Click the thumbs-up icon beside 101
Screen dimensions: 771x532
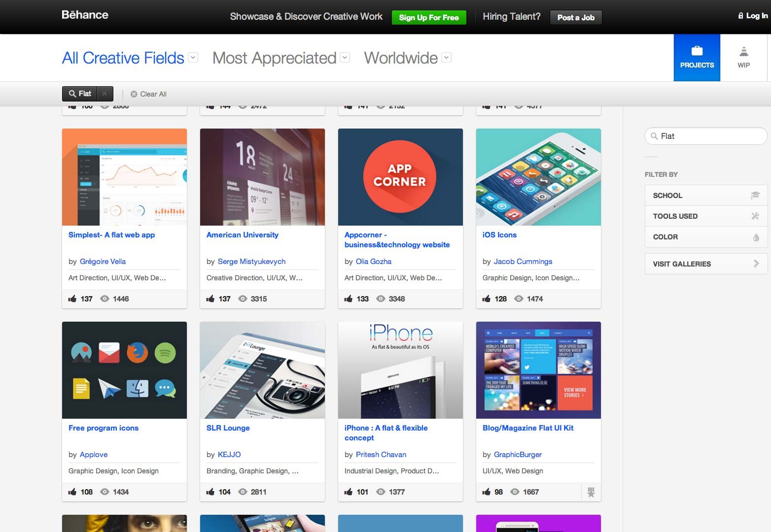[349, 492]
